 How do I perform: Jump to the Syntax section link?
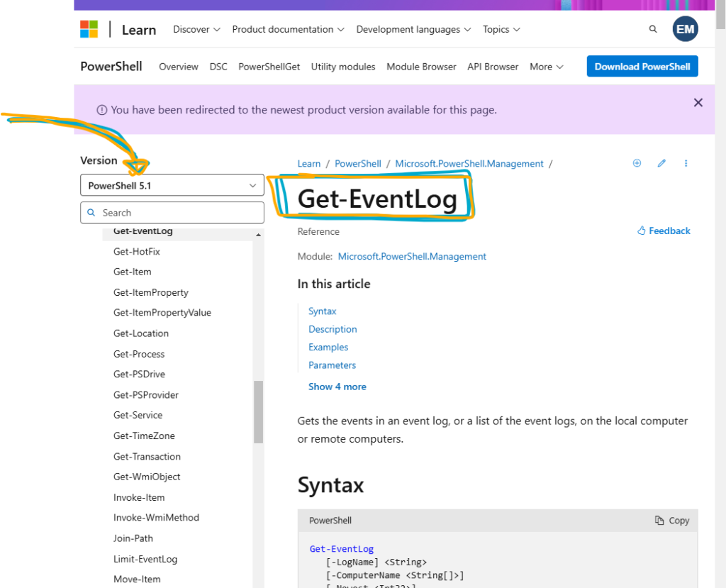tap(323, 311)
